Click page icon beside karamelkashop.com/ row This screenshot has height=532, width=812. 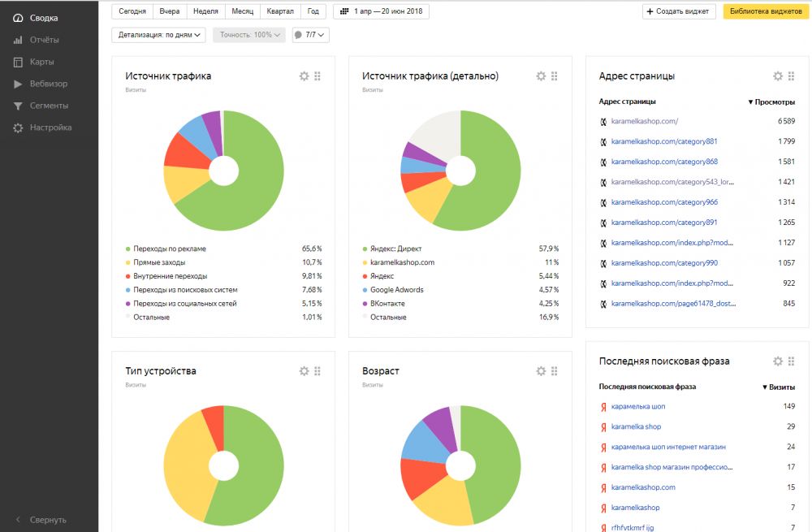tap(603, 122)
